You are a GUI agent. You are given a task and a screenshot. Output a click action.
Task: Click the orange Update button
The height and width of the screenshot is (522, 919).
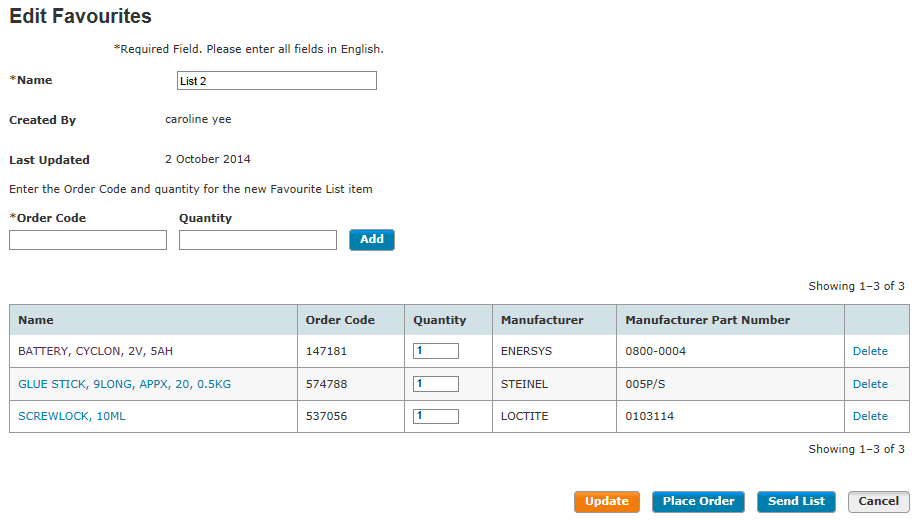607,501
